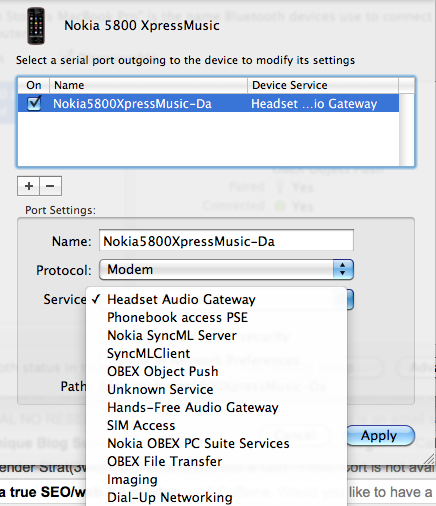Viewport: 436px width, 506px height.
Task: Click the On column header
Action: coord(34,85)
